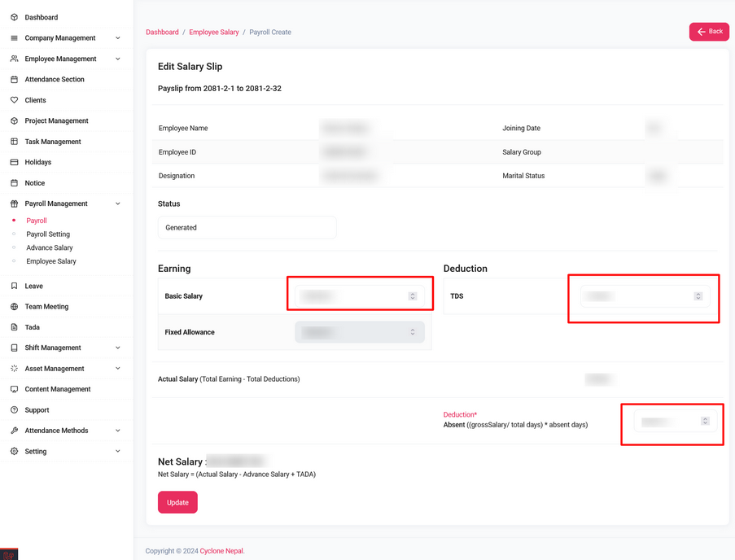Collapse the Payroll Management section chevron
735x560 pixels.
118,203
